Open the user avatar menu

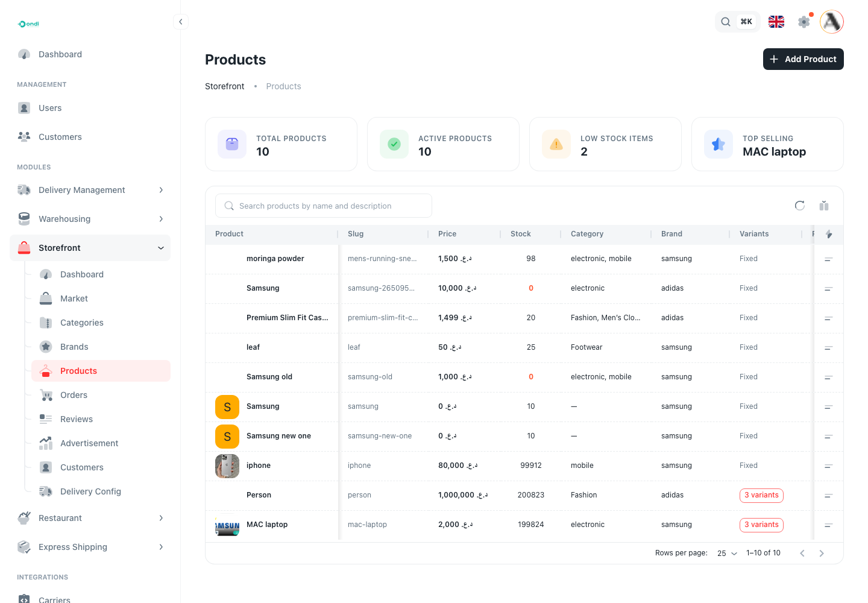click(832, 22)
